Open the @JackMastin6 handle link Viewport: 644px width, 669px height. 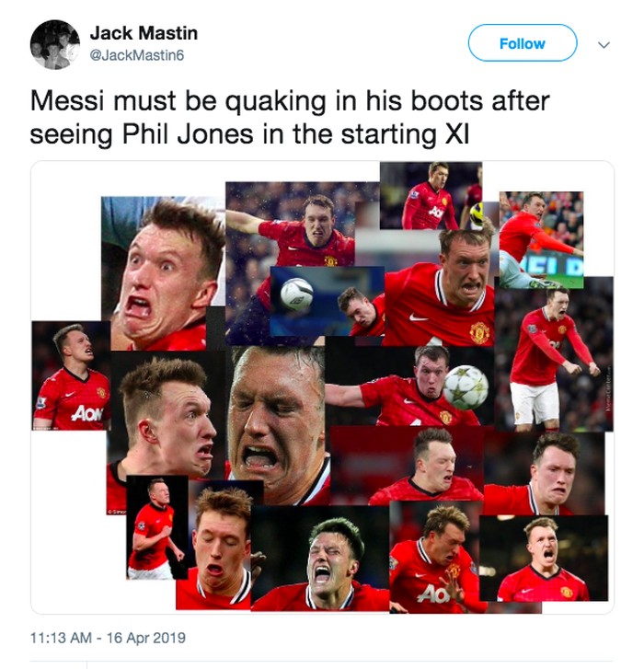(137, 55)
